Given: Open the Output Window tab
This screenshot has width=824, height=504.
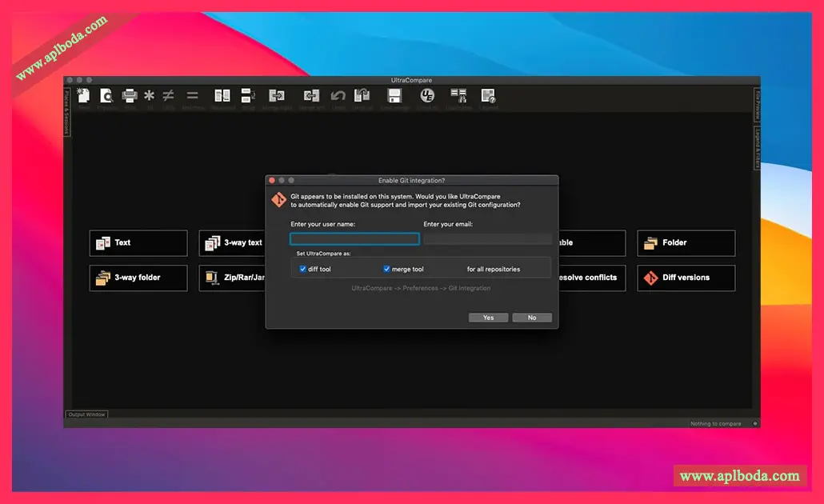Looking at the screenshot, I should coord(86,414).
